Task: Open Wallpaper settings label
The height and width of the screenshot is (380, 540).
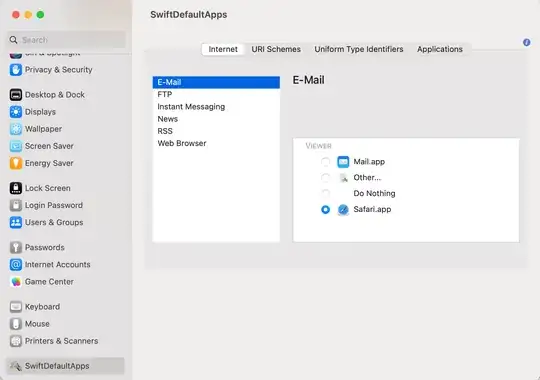Action: [43, 129]
